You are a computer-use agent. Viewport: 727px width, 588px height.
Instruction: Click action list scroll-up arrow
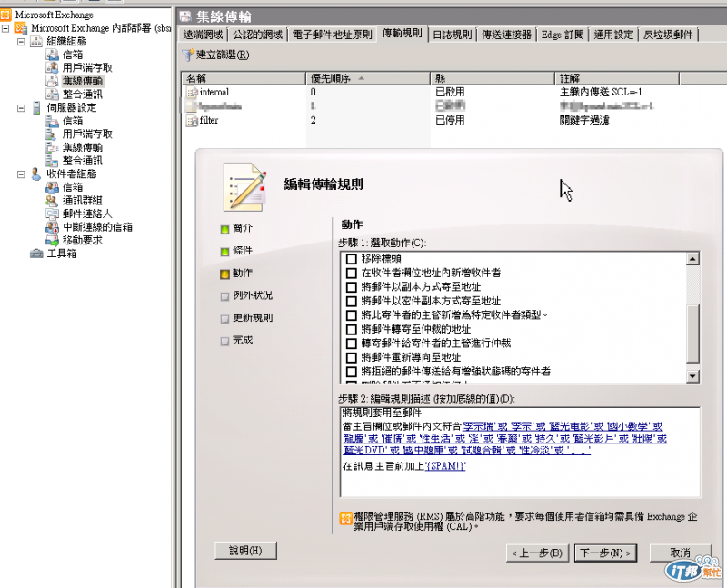coord(692,259)
